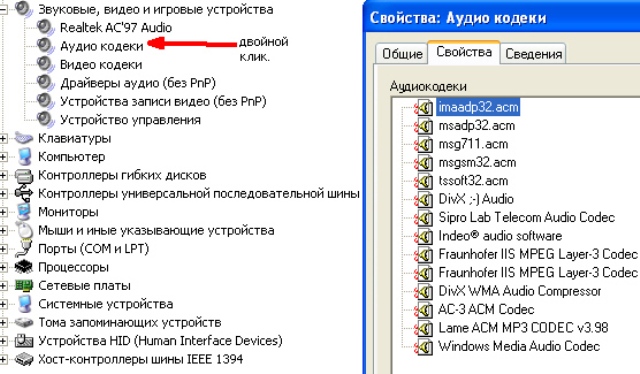The height and width of the screenshot is (374, 640).
Task: Click the speaker icon beside Аудио кодеки
Action: click(x=45, y=46)
